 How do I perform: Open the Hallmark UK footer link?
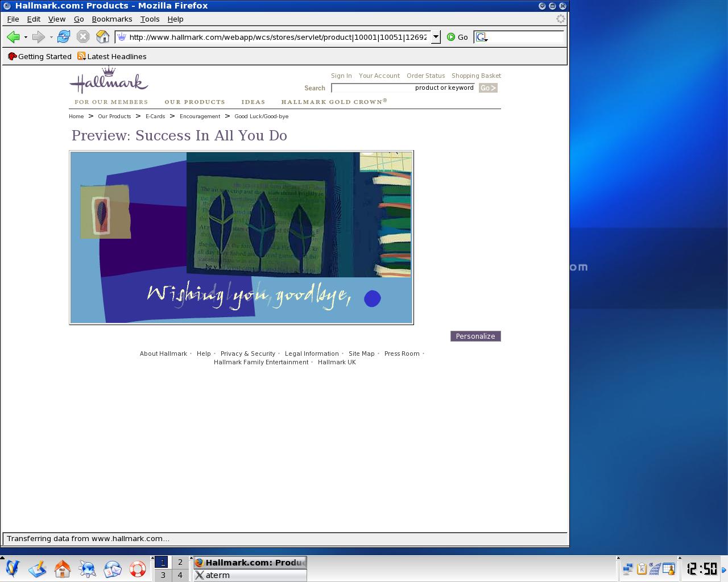point(337,362)
